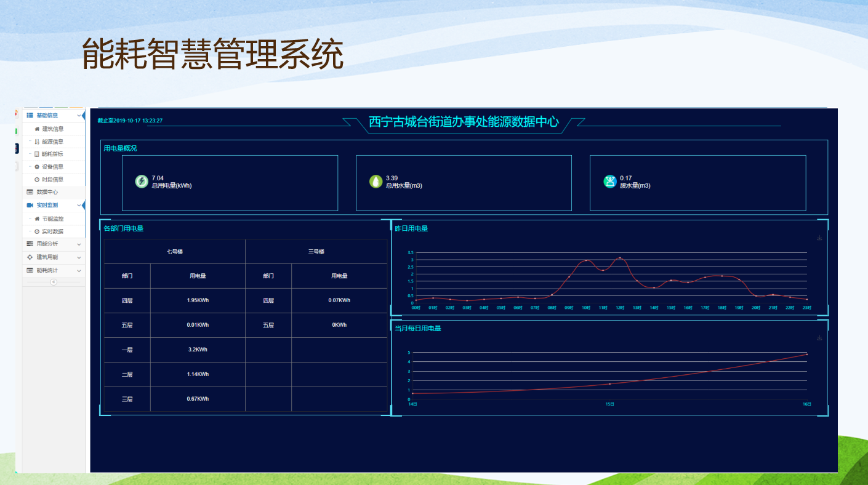Click the 一层 department cell
Viewport: 868px width, 485px height.
pos(127,350)
